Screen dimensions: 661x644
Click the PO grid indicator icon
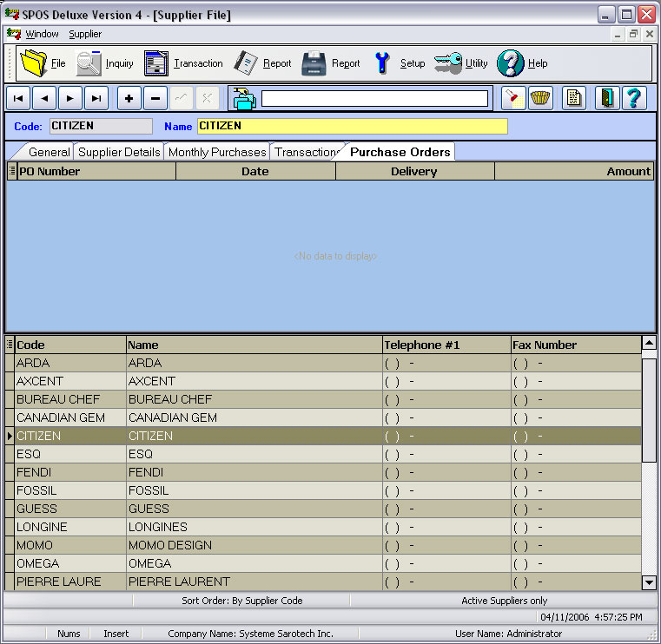pos(12,172)
